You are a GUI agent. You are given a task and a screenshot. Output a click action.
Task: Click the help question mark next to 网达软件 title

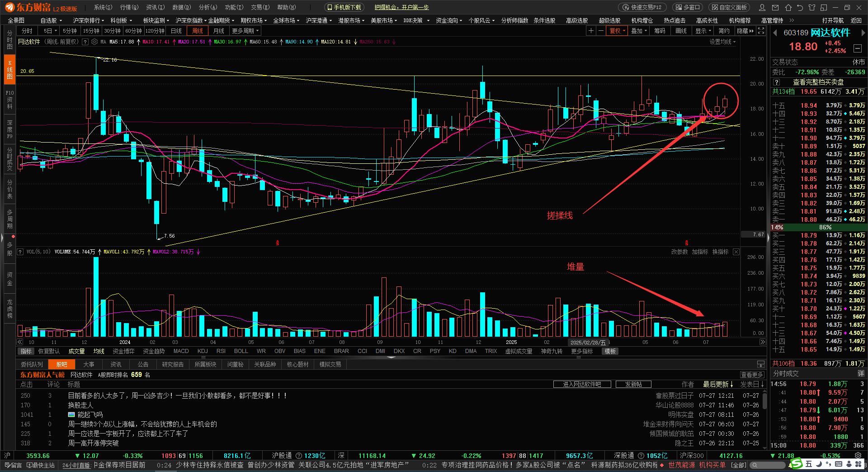(x=85, y=42)
